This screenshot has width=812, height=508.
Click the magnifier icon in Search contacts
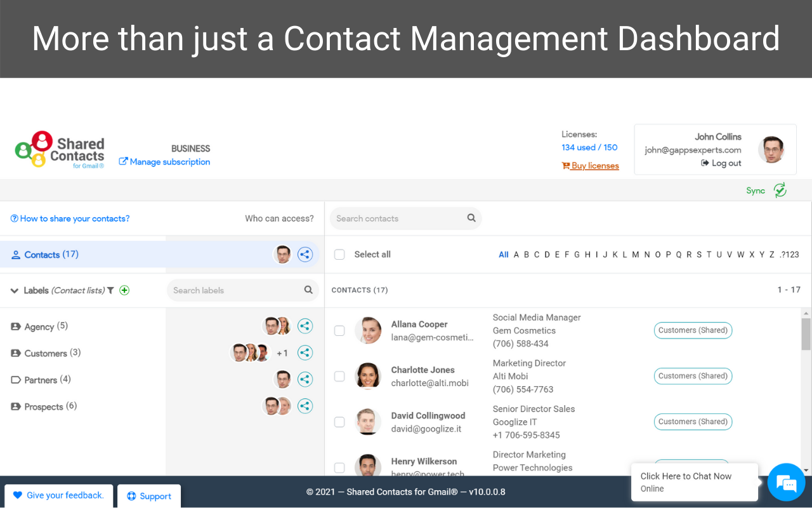click(471, 218)
